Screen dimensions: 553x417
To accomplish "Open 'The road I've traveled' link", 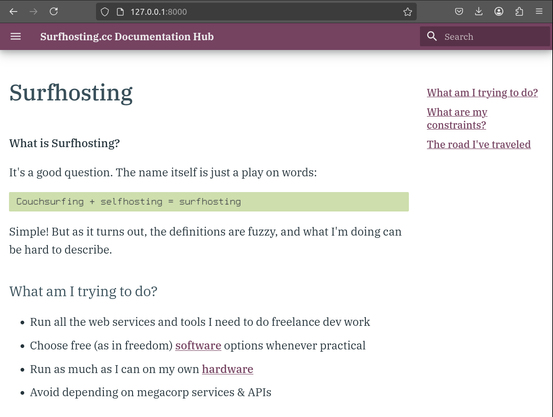I will click(479, 144).
